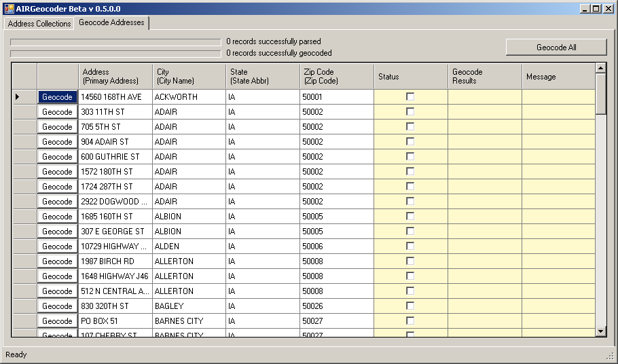This screenshot has height=364, width=618.
Task: Select the Geocode Addresses tab
Action: pyautogui.click(x=111, y=23)
